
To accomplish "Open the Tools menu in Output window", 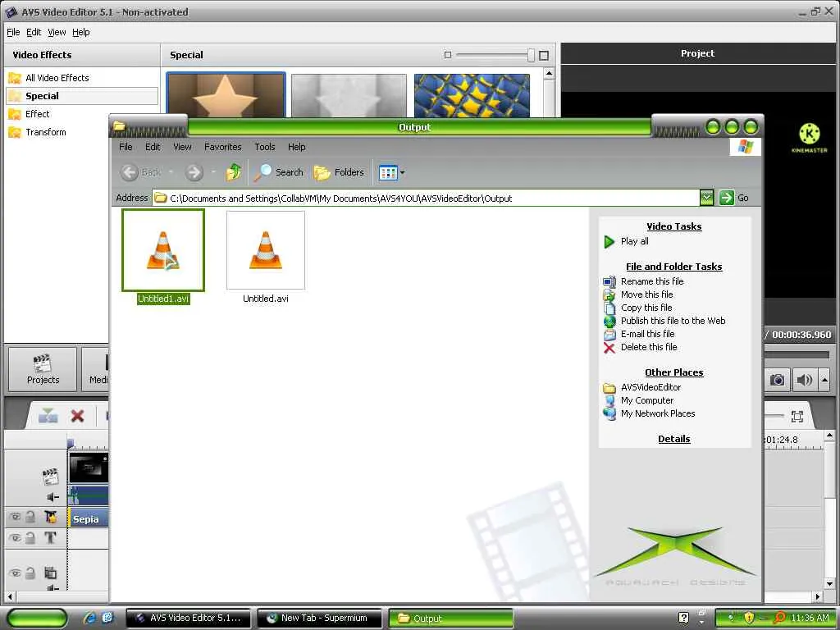I will (265, 147).
